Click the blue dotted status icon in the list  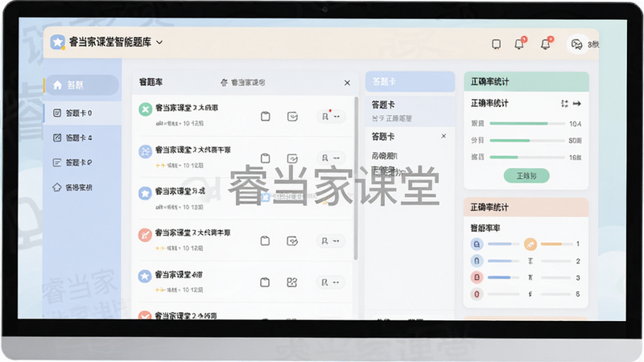pos(145,151)
